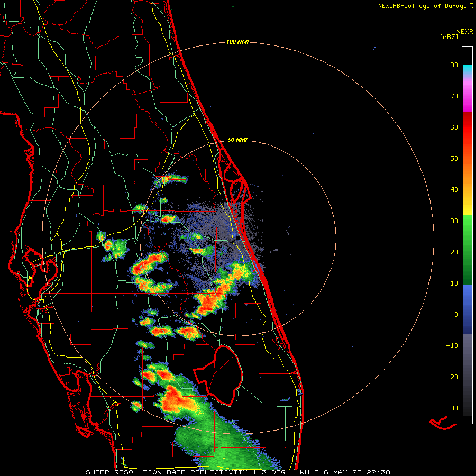Click the 50 NMI range ring label

pos(237,140)
